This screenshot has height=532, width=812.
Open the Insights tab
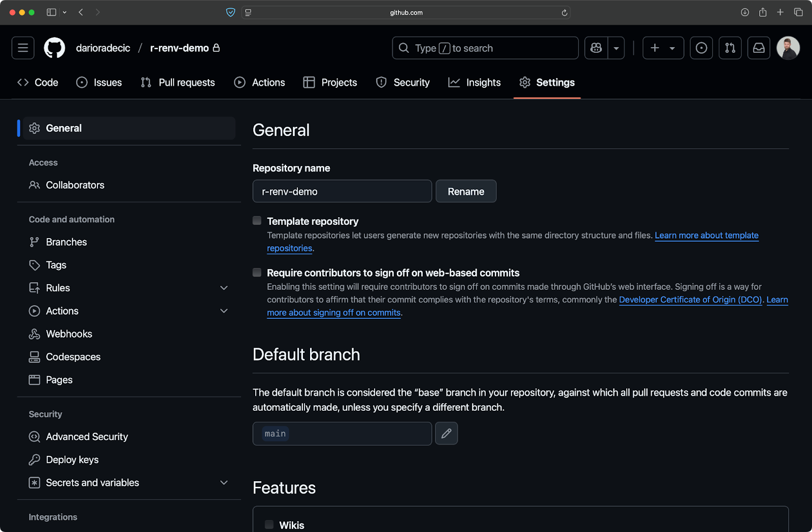click(x=474, y=82)
